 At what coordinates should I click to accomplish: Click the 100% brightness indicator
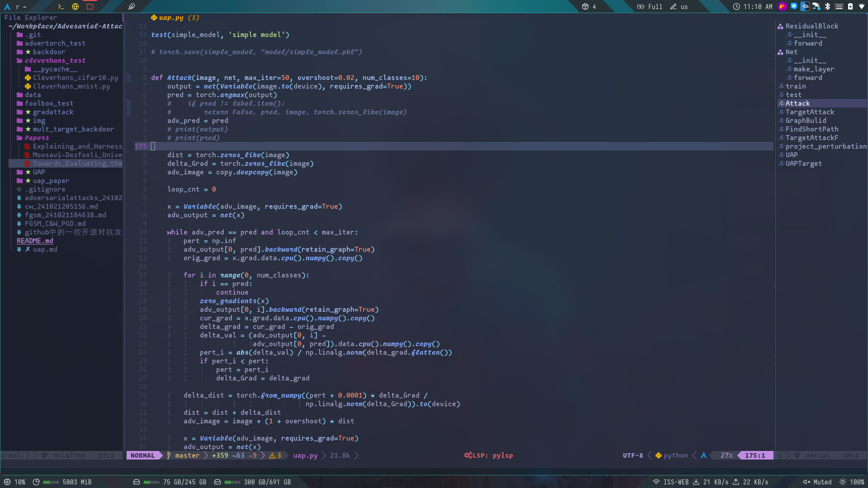point(852,482)
